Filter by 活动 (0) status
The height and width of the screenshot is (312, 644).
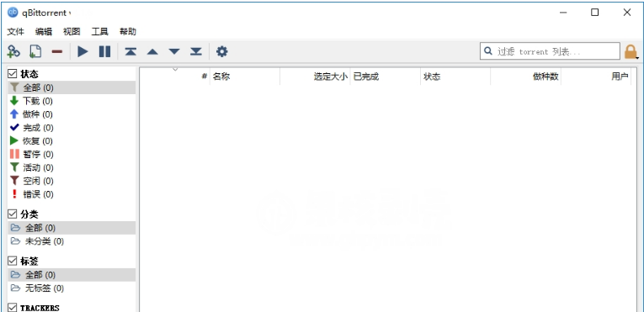tap(72, 167)
